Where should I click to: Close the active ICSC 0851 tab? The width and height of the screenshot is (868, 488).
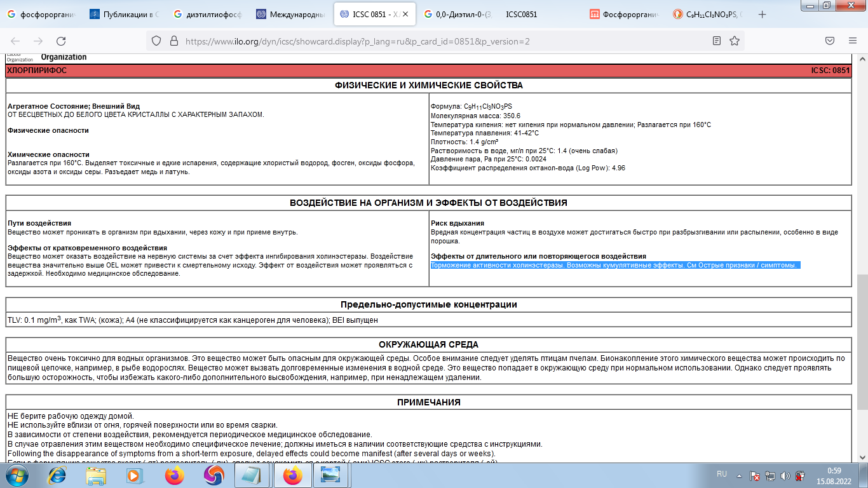[406, 14]
